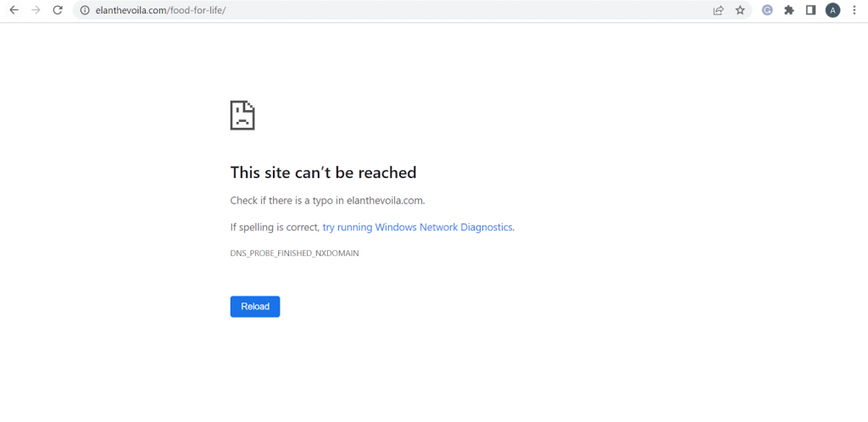
Task: Run Windows Network Diagnostics link
Action: point(418,227)
